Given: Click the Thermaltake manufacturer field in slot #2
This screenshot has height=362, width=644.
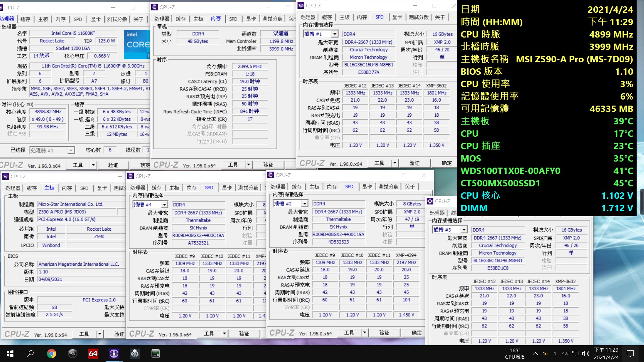Looking at the screenshot, I should click(338, 219).
